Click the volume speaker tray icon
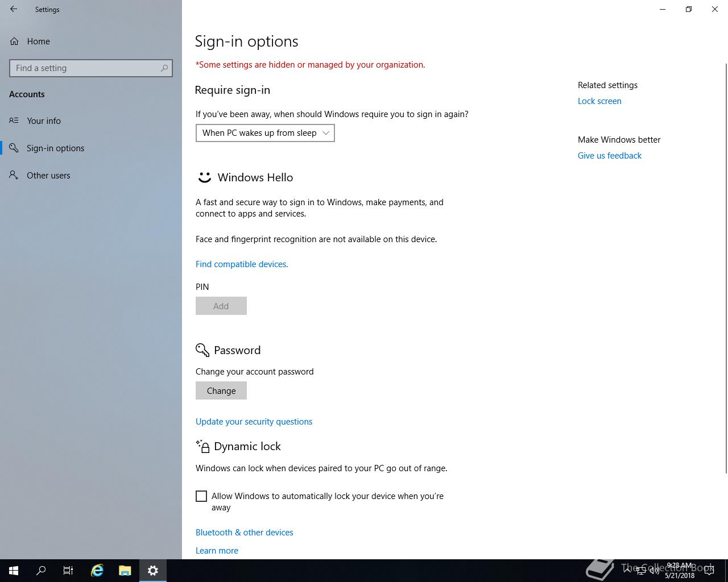The width and height of the screenshot is (728, 582). tap(655, 571)
